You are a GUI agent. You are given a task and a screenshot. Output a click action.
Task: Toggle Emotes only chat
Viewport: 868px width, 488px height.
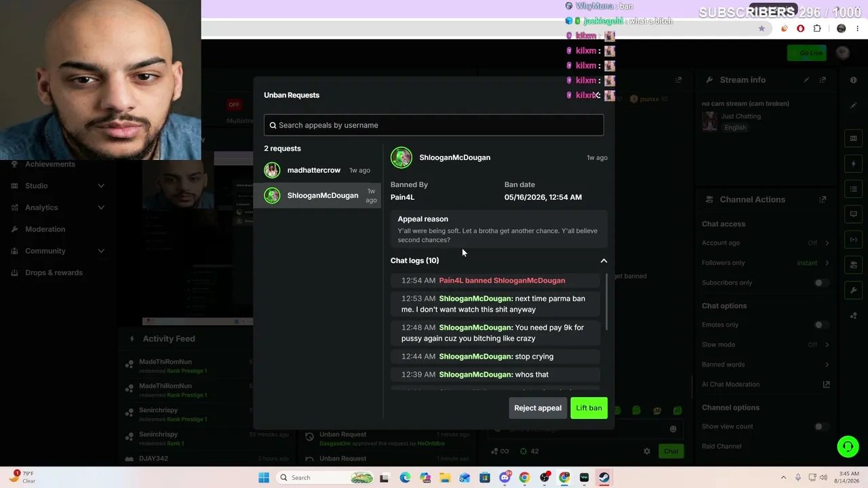coord(821,325)
